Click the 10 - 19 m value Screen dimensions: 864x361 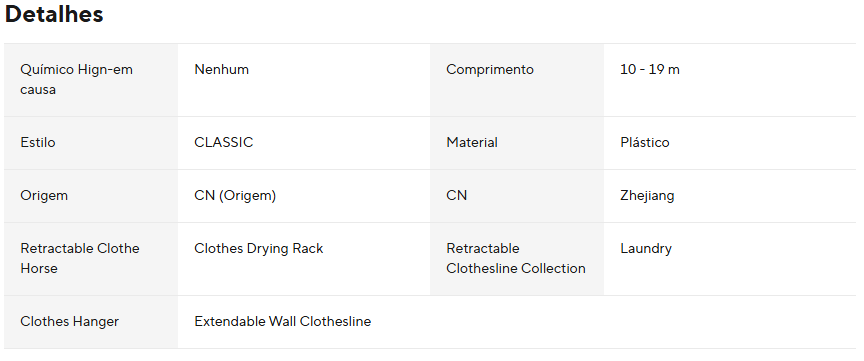click(650, 69)
